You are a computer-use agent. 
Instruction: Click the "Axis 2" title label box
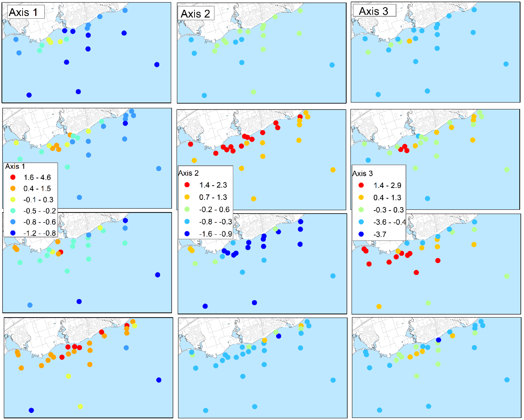[x=196, y=14]
